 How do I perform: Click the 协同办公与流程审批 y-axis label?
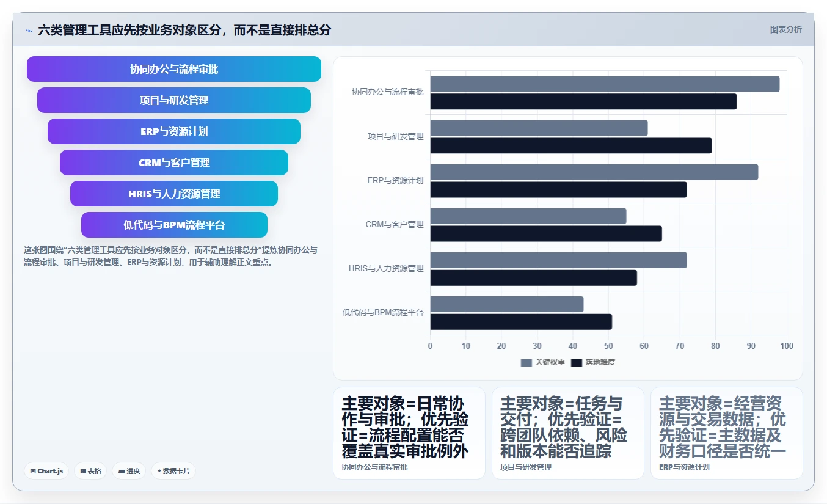tap(387, 92)
